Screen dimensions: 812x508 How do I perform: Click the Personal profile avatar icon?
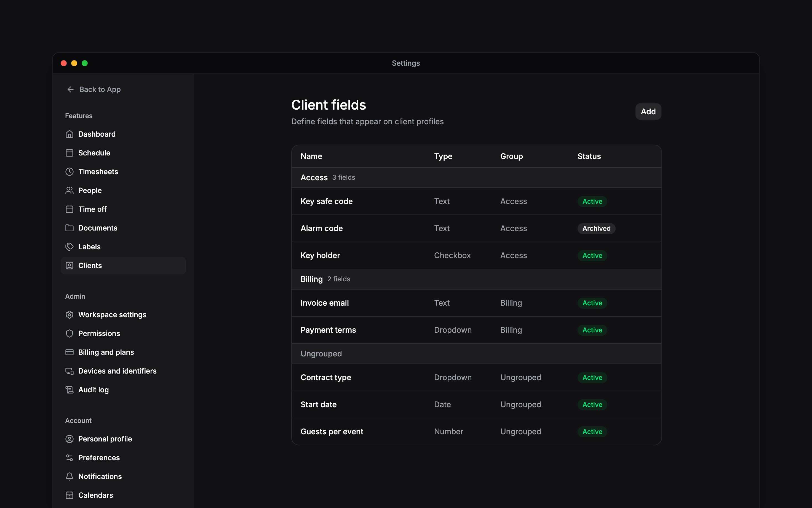pyautogui.click(x=70, y=439)
